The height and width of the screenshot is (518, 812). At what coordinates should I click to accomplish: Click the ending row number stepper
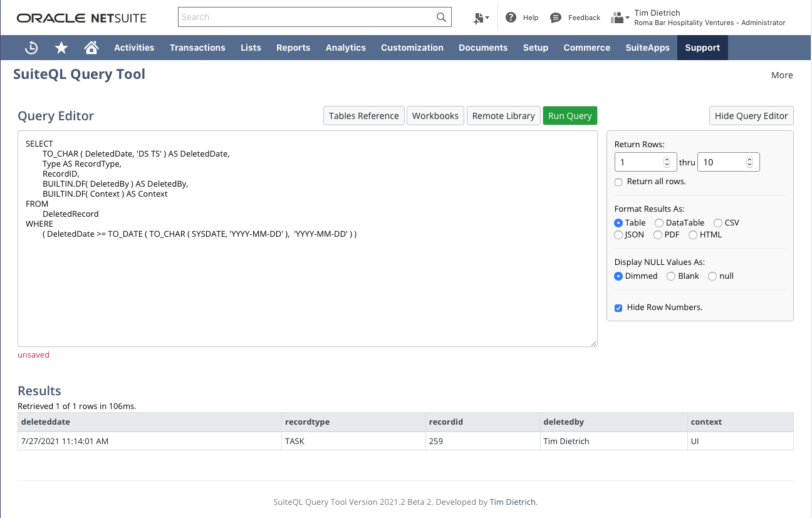point(749,162)
